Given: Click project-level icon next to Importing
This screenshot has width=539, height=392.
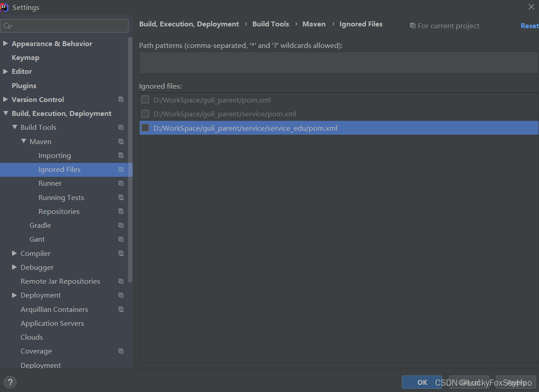Looking at the screenshot, I should point(121,155).
